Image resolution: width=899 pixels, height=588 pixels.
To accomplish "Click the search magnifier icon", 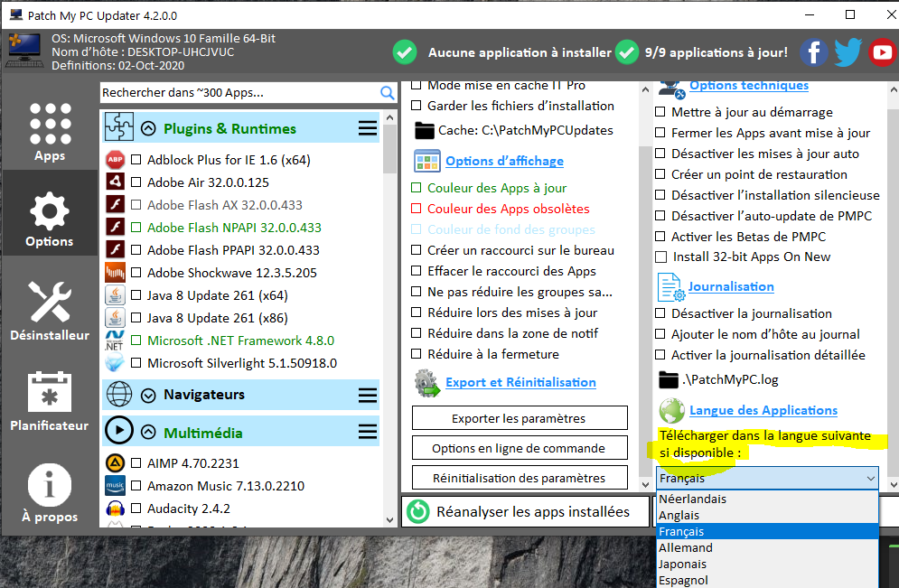I will click(x=387, y=93).
